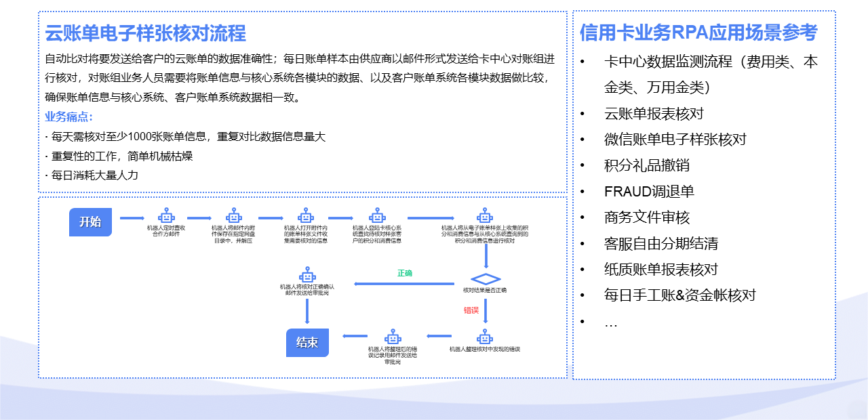Click the bullet FRAUD调退单
868x420 pixels.
click(x=649, y=192)
